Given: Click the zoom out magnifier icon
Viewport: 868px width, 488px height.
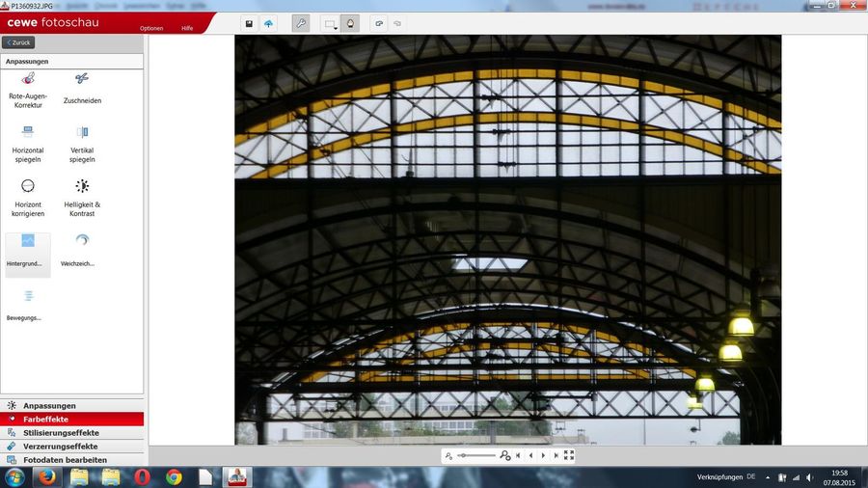Looking at the screenshot, I should [x=448, y=455].
